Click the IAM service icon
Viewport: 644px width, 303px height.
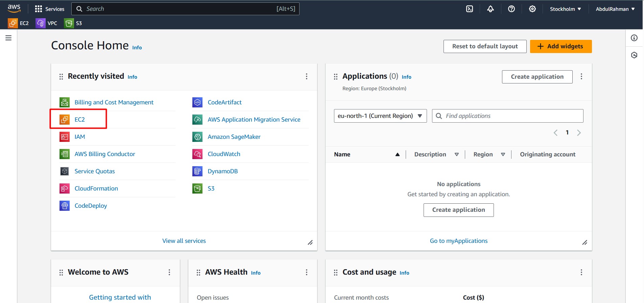65,136
